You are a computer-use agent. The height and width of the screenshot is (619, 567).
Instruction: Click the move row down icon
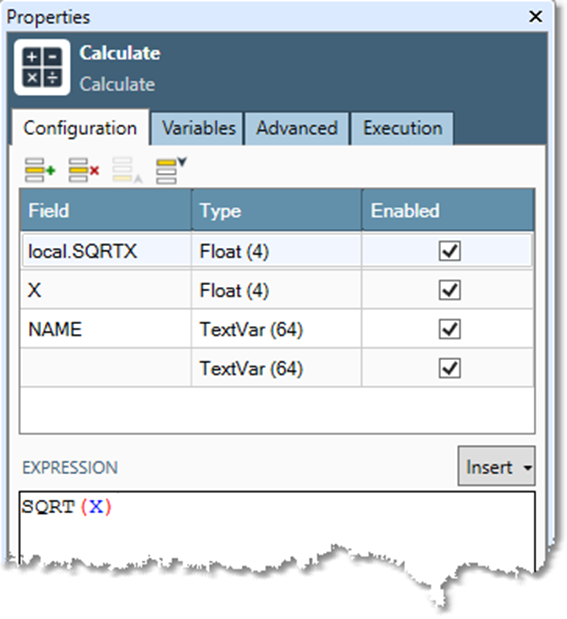[171, 170]
